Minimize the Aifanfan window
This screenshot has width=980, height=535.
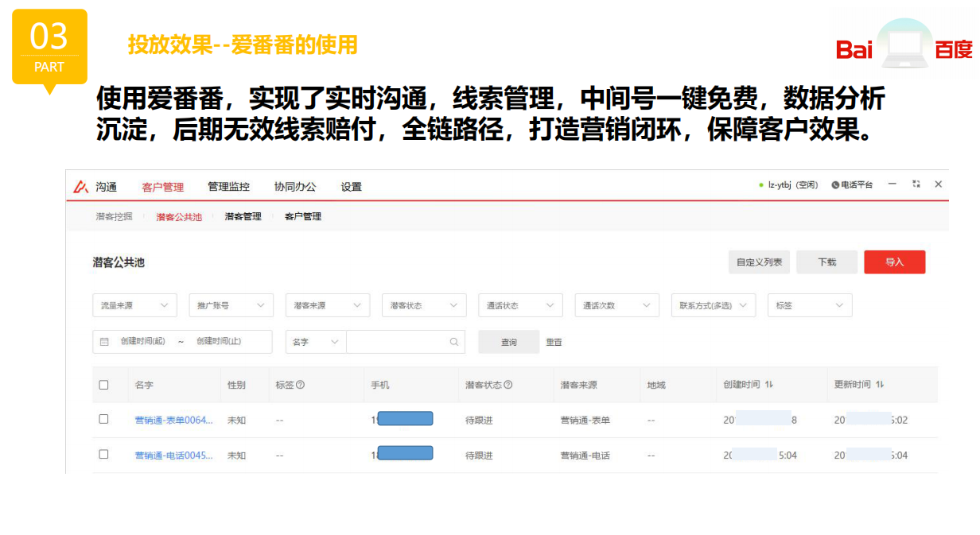pyautogui.click(x=892, y=184)
